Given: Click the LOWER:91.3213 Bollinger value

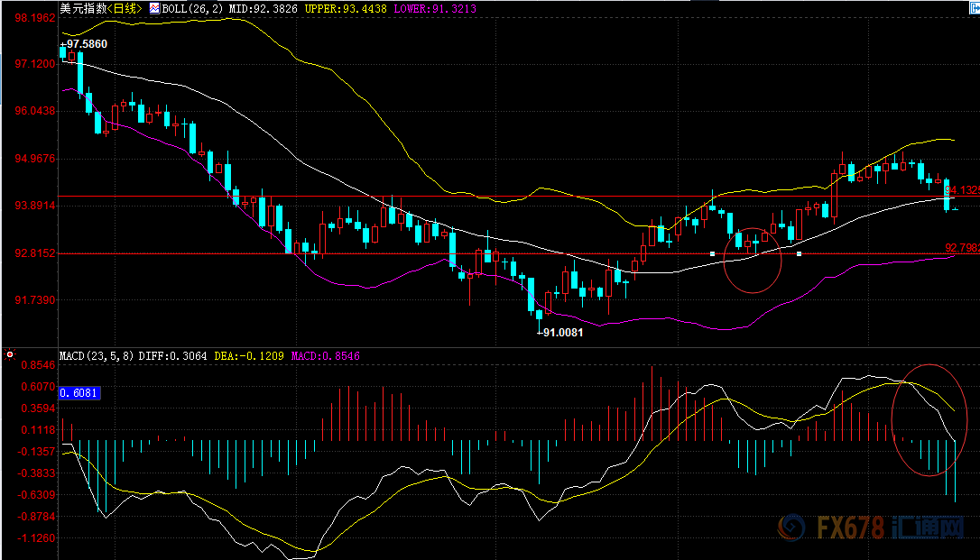Looking at the screenshot, I should coord(438,9).
